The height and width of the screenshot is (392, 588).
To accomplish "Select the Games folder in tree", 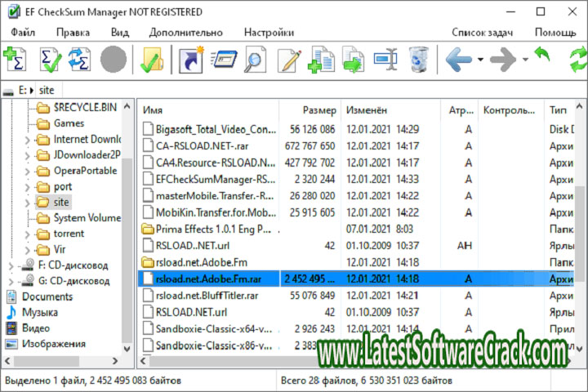I will [60, 123].
